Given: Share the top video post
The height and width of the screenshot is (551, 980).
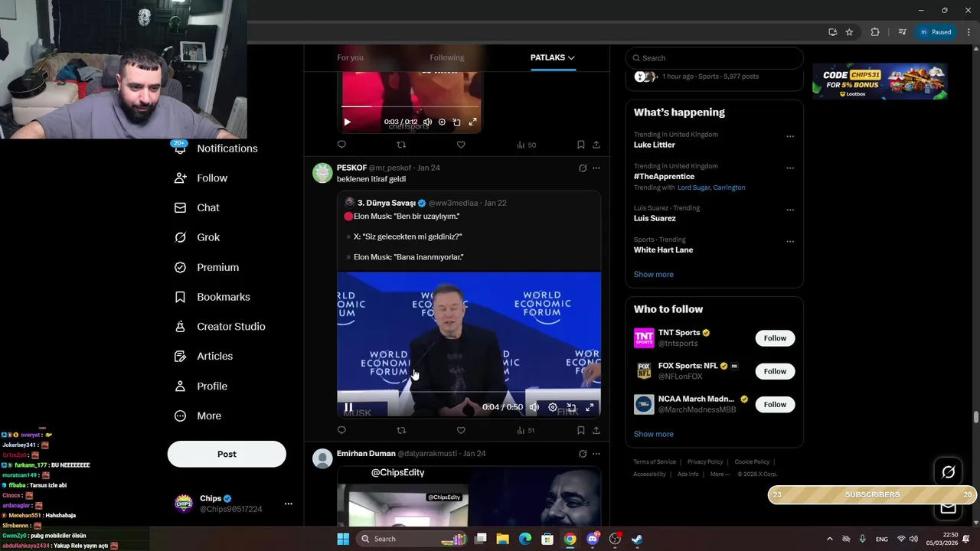Looking at the screenshot, I should pyautogui.click(x=596, y=144).
